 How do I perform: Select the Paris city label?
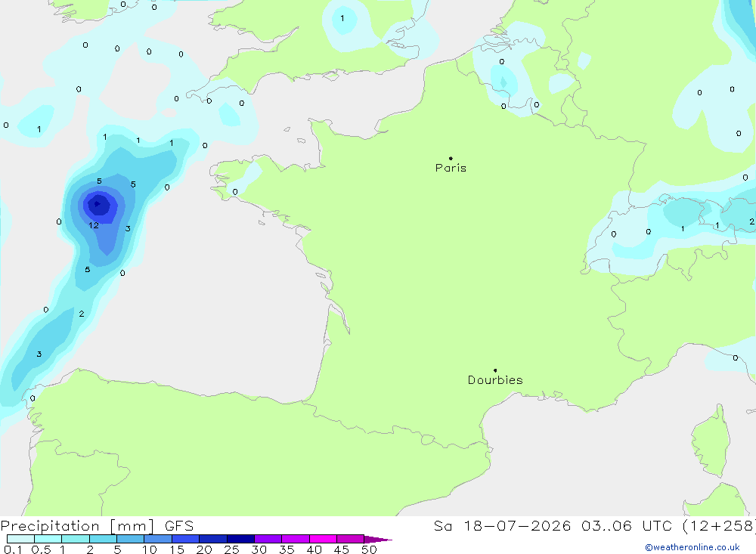(451, 168)
